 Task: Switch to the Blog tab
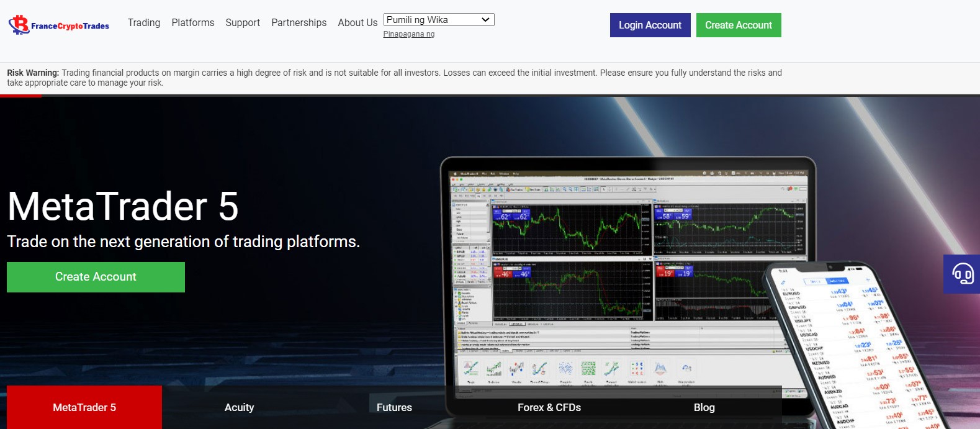704,407
